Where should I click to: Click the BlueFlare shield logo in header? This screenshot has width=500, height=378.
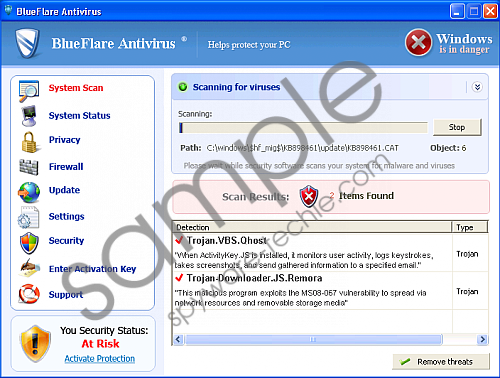[28, 43]
